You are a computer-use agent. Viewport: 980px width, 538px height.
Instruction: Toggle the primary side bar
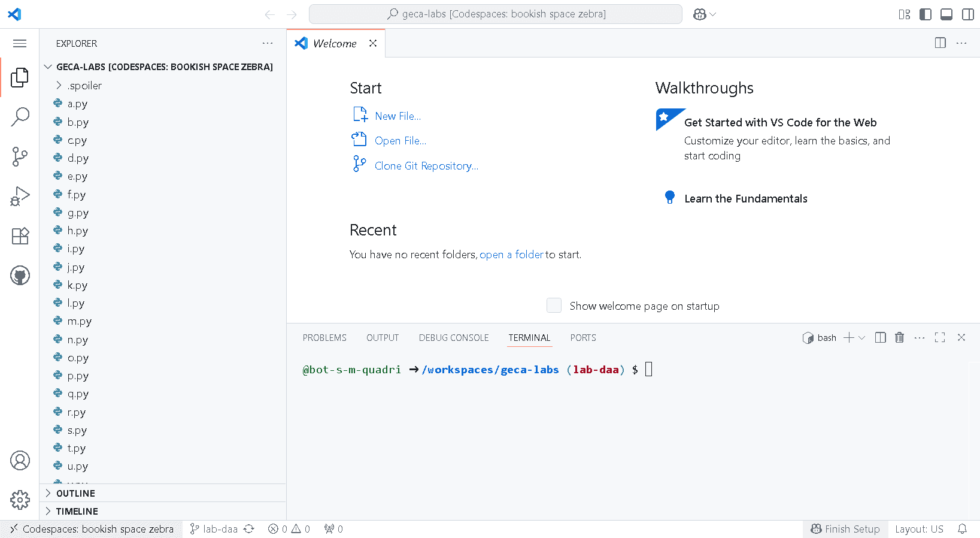[x=926, y=14]
